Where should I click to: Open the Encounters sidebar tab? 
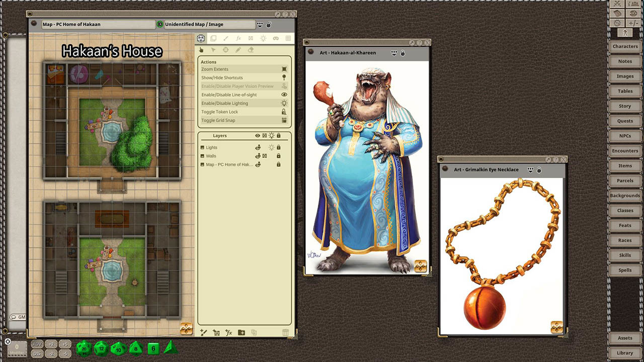pos(625,150)
